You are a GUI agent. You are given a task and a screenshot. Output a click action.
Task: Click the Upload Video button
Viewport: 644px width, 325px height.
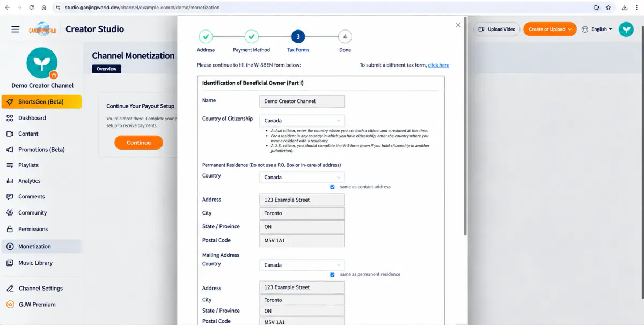(x=497, y=29)
